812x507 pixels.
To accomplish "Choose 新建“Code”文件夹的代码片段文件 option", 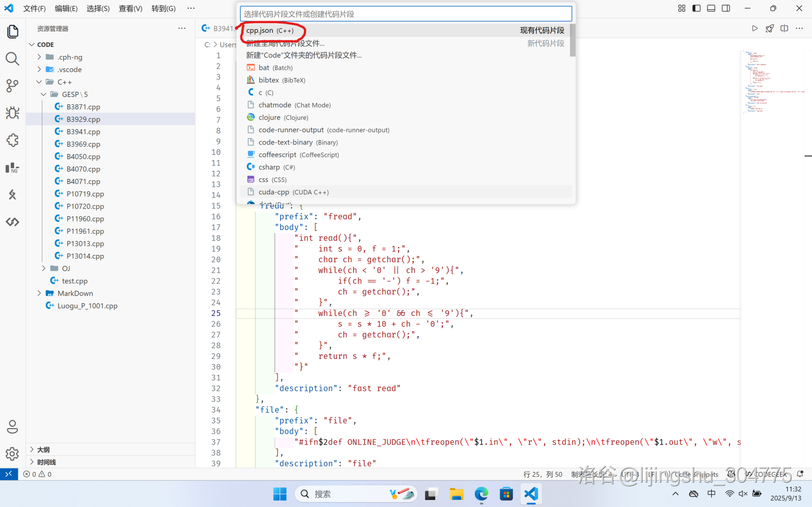I will point(405,55).
